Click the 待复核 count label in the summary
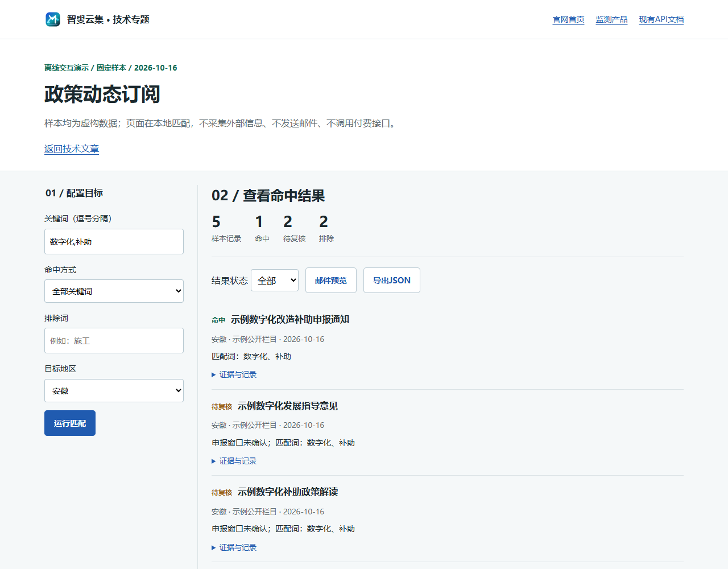The width and height of the screenshot is (728, 569). pyautogui.click(x=295, y=238)
